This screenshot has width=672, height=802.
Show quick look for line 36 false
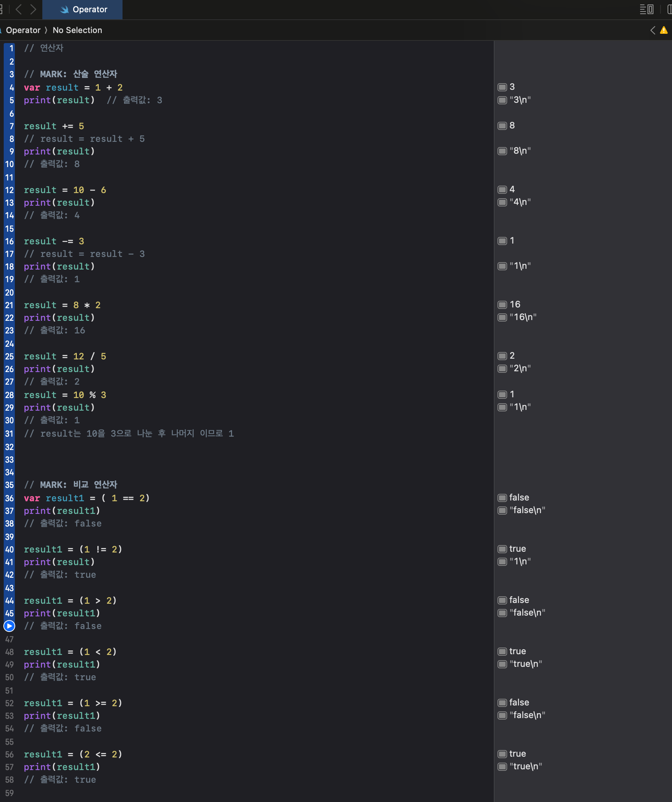502,498
